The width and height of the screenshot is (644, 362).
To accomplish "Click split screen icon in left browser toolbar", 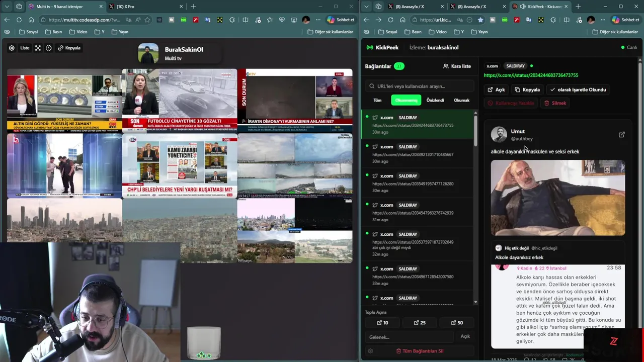I will 246,20.
